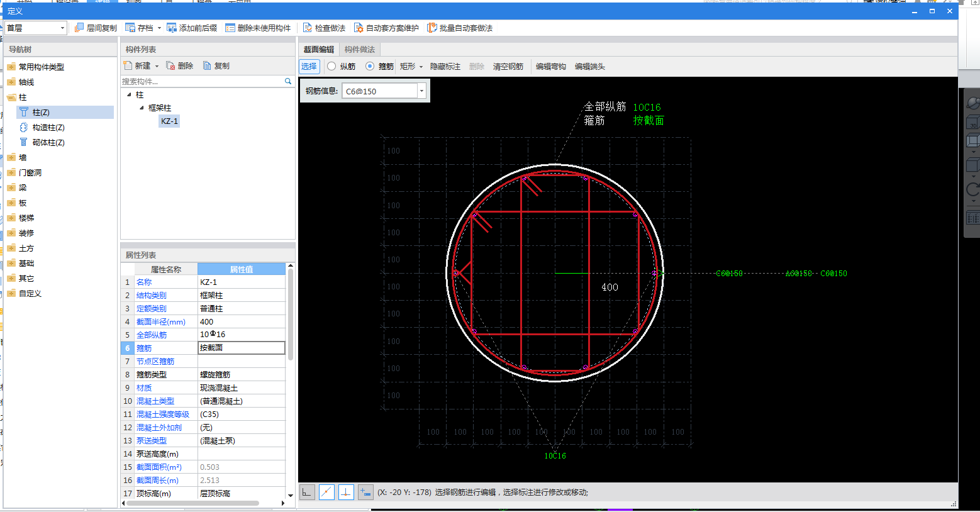Click the 全部纵筋 value 10C16 cell
980x512 pixels.
pyautogui.click(x=242, y=335)
